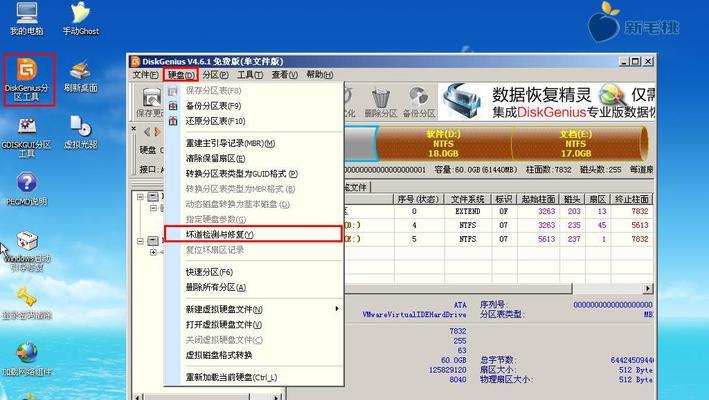Image resolution: width=709 pixels, height=400 pixels.
Task: Choose 打开虚拟硬盘文件(V) menu entry
Action: pos(253,325)
